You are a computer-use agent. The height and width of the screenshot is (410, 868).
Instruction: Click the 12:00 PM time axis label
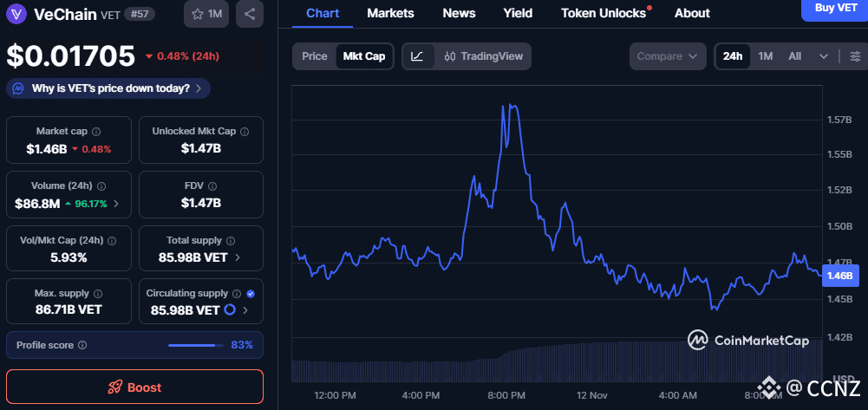336,395
